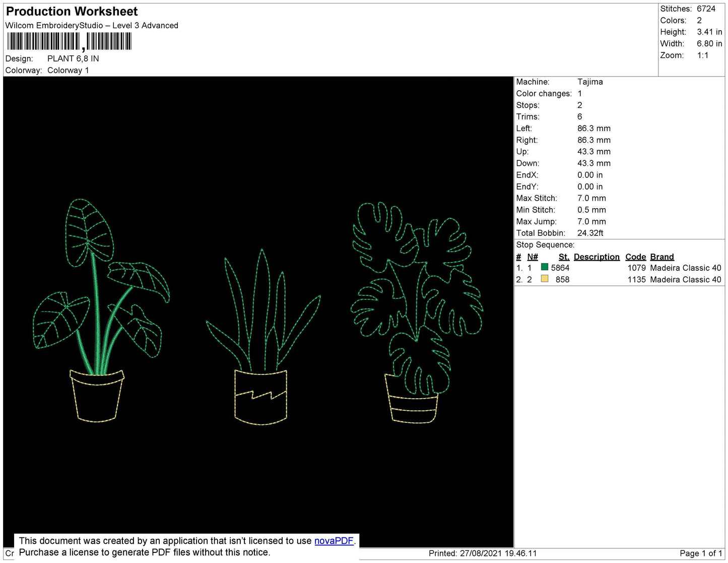Select the yellow thread color swatch

[545, 279]
